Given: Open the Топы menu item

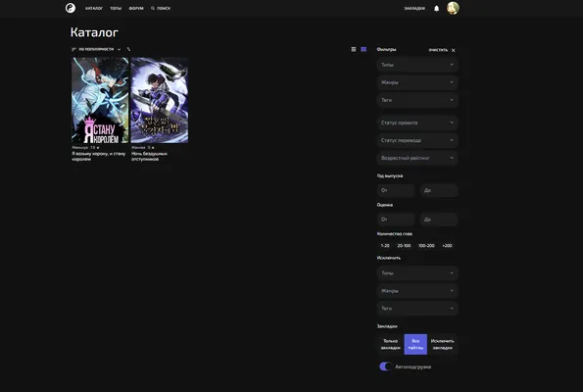Looking at the screenshot, I should click(x=116, y=8).
